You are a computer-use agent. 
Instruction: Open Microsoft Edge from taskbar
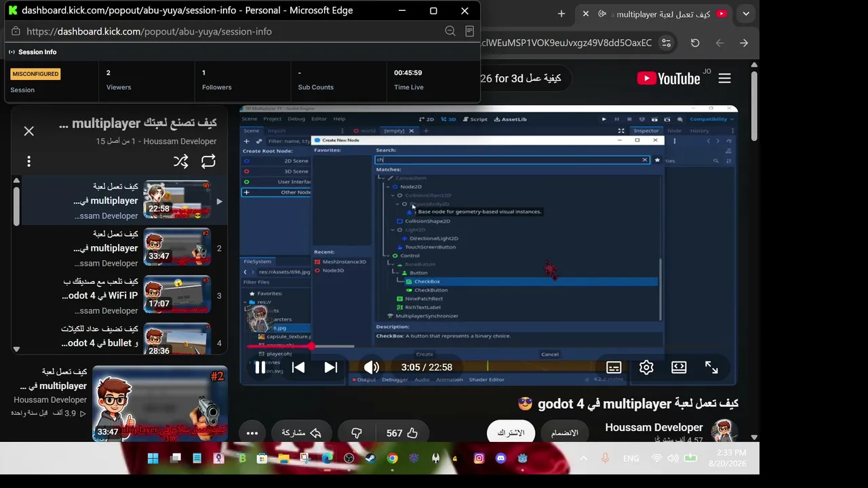tap(327, 458)
